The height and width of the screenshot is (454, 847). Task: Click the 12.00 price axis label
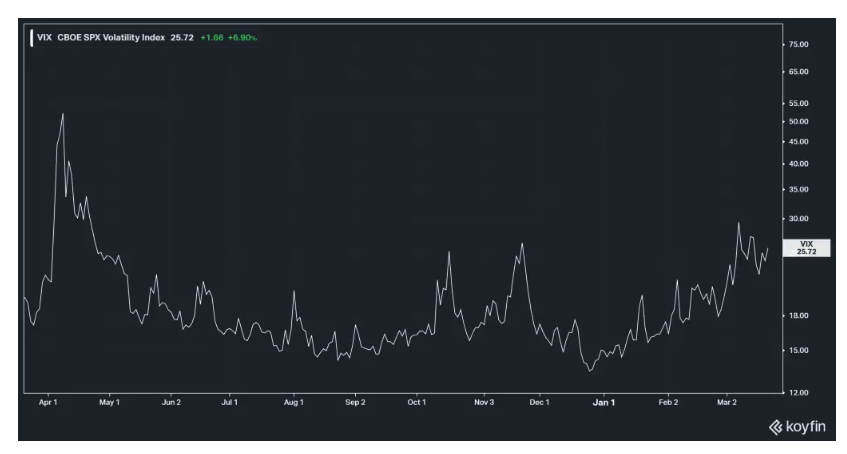798,392
